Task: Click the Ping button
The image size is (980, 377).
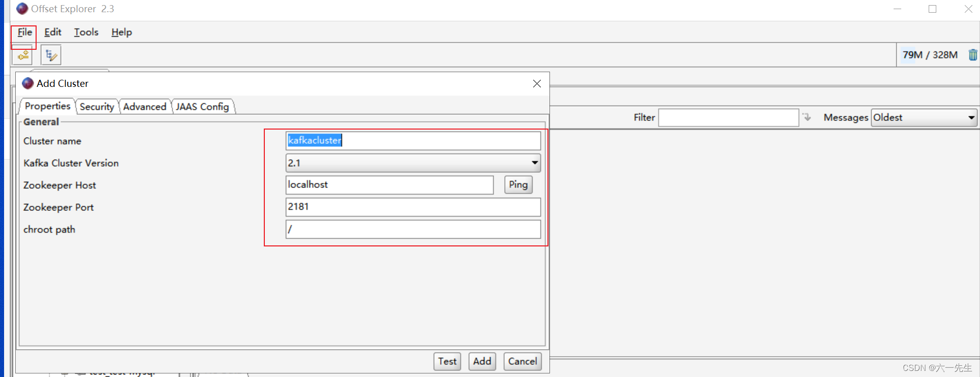Action: point(518,184)
